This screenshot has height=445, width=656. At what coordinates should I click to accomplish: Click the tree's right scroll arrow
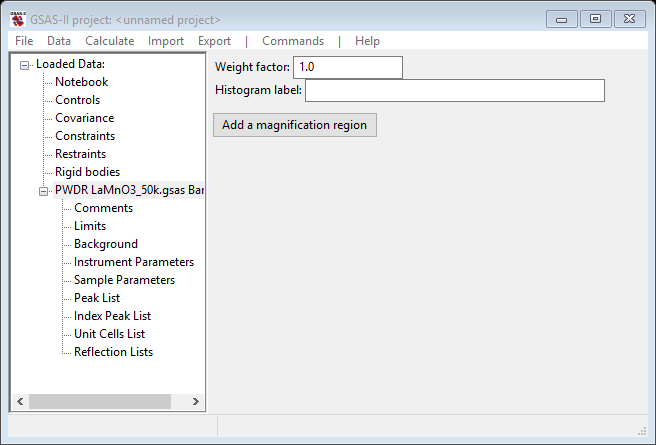pyautogui.click(x=195, y=402)
